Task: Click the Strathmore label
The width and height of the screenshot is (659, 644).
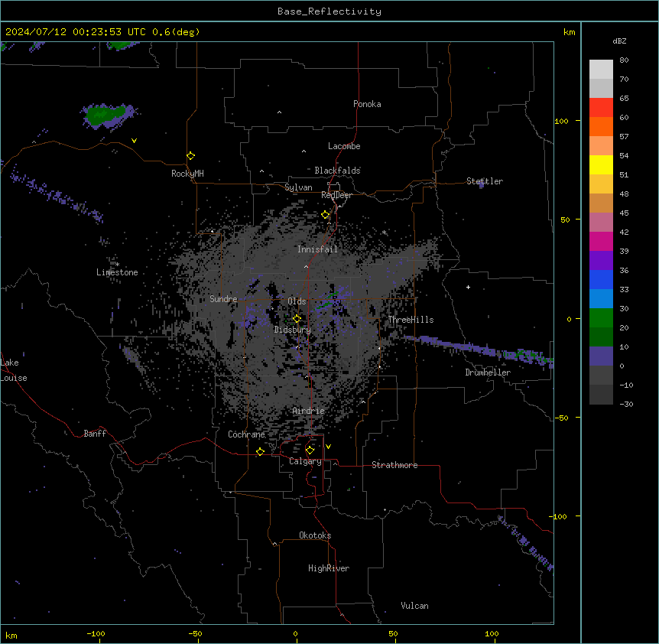Action: coord(394,465)
